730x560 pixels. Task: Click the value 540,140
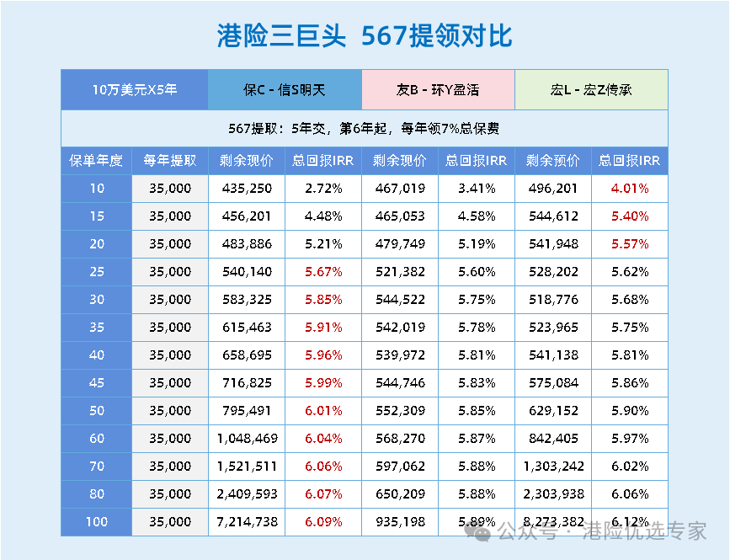(247, 272)
